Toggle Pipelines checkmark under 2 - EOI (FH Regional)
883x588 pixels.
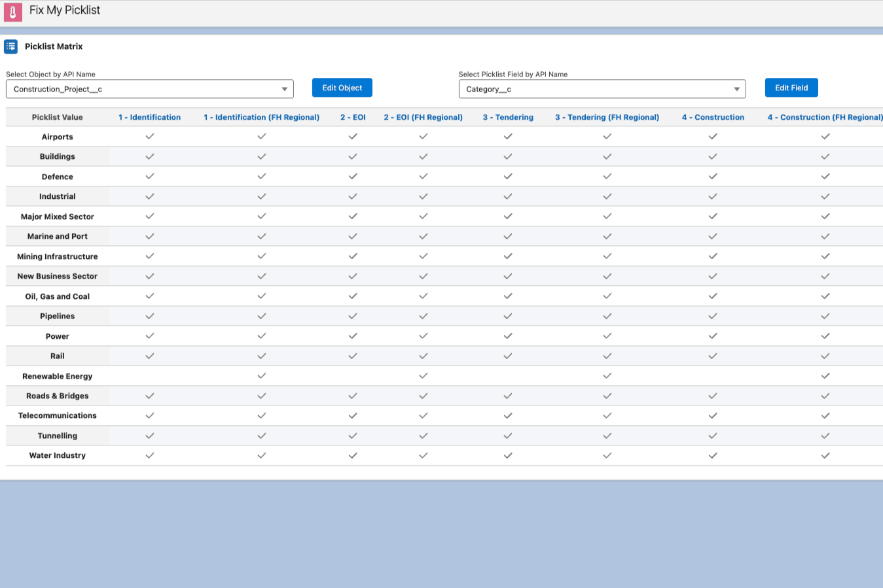tap(423, 316)
